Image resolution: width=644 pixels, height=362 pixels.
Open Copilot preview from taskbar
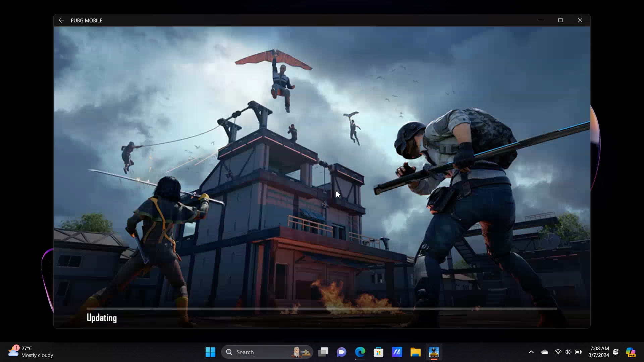pos(631,352)
